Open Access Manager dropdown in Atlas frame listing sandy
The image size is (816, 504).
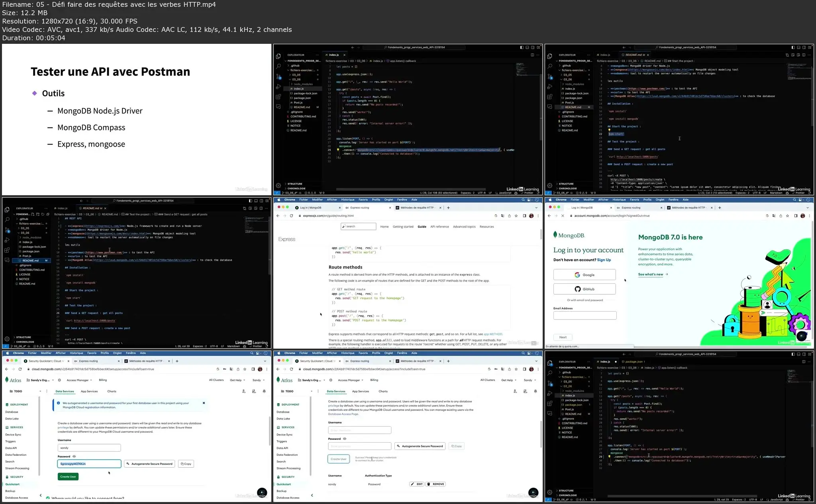[x=351, y=380]
